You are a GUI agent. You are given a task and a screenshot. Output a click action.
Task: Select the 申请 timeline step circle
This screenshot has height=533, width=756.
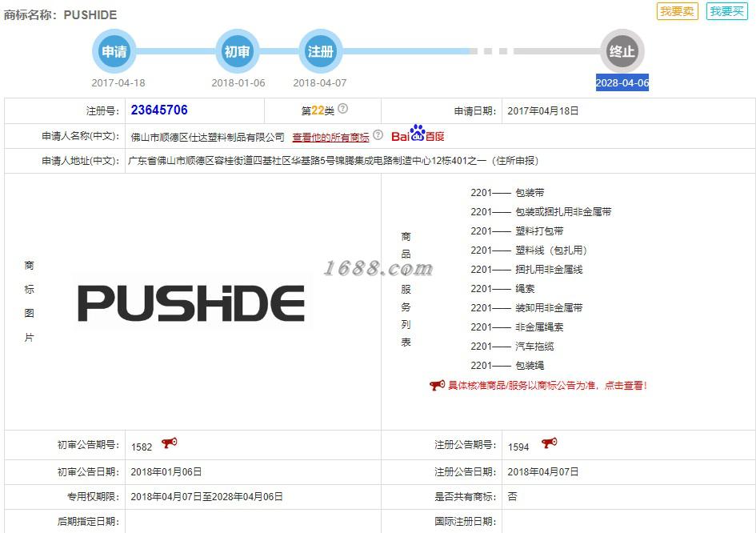[114, 51]
